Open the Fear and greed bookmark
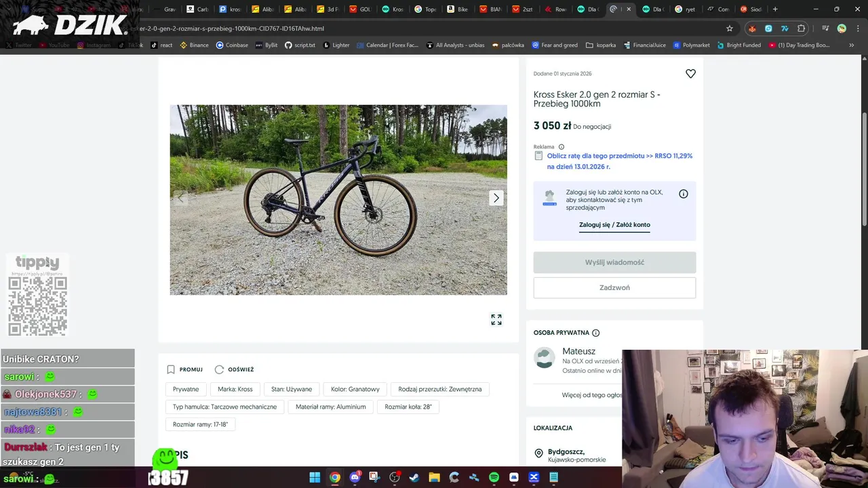Viewport: 868px width, 488px height. point(555,45)
